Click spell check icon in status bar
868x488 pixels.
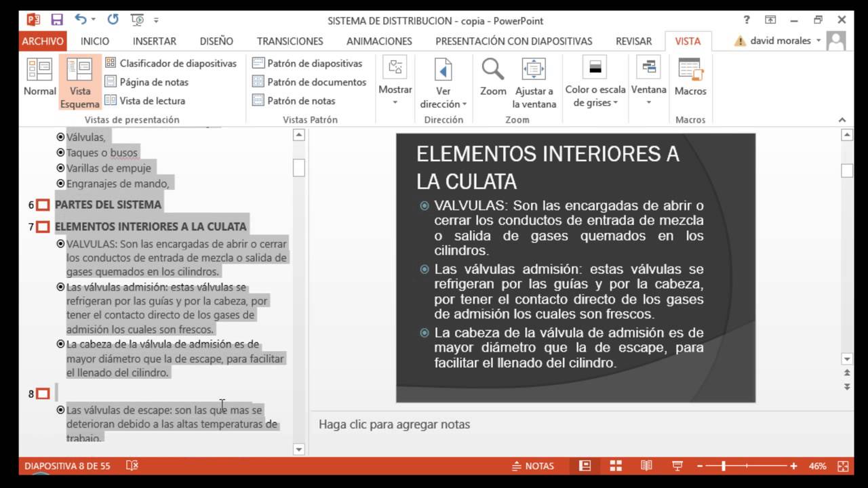(x=132, y=466)
